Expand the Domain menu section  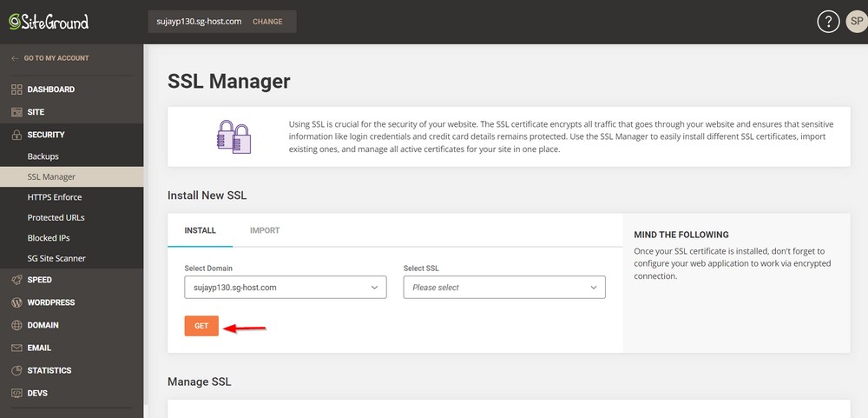pos(43,325)
